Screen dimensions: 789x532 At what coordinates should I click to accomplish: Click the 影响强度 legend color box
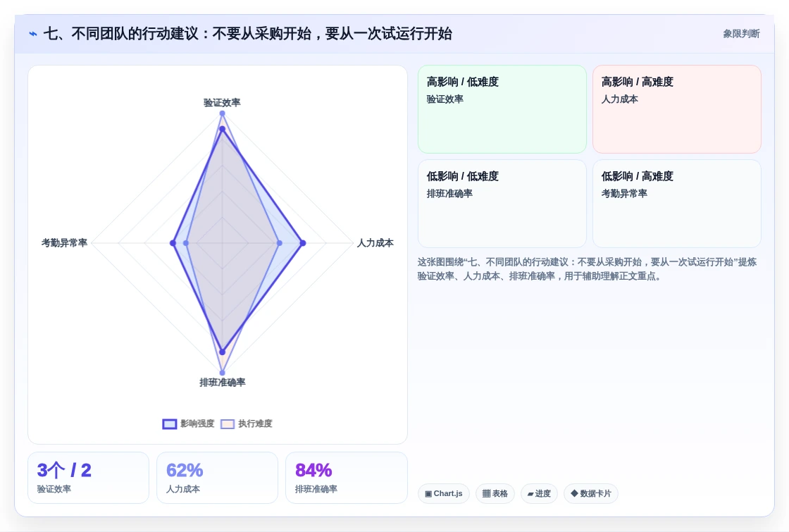pos(170,423)
